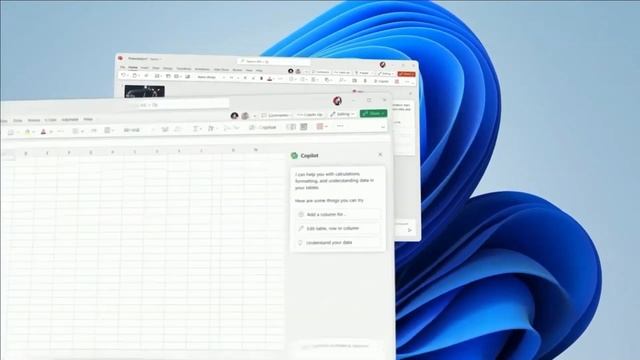Open PowerPoint File tab
Image resolution: width=640 pixels, height=360 pixels.
pos(122,67)
